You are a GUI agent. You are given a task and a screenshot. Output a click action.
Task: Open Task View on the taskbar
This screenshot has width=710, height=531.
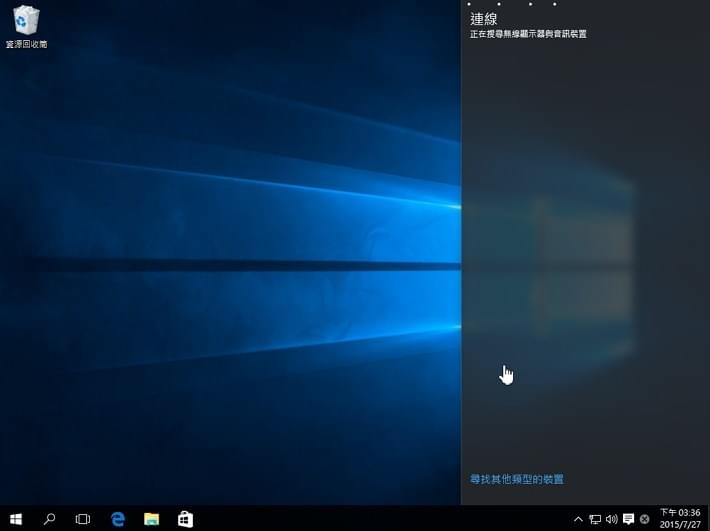pos(82,519)
